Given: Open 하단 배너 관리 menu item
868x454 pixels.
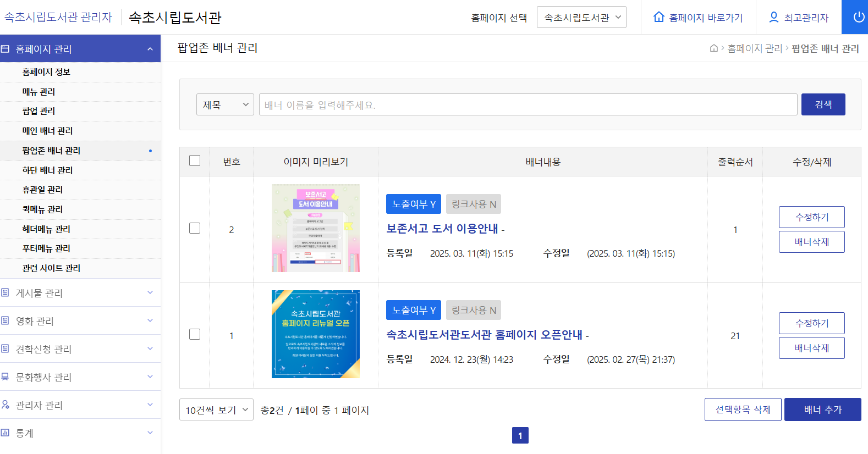Looking at the screenshot, I should pos(80,170).
